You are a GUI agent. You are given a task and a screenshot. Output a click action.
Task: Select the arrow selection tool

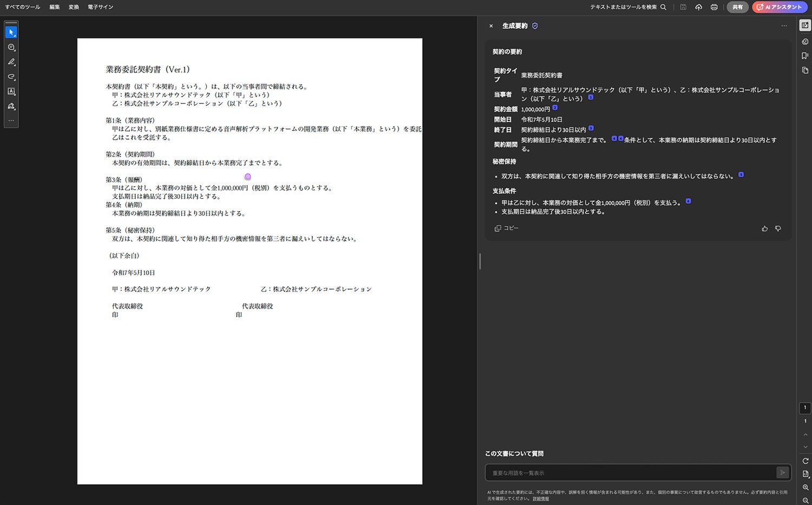[x=11, y=31]
